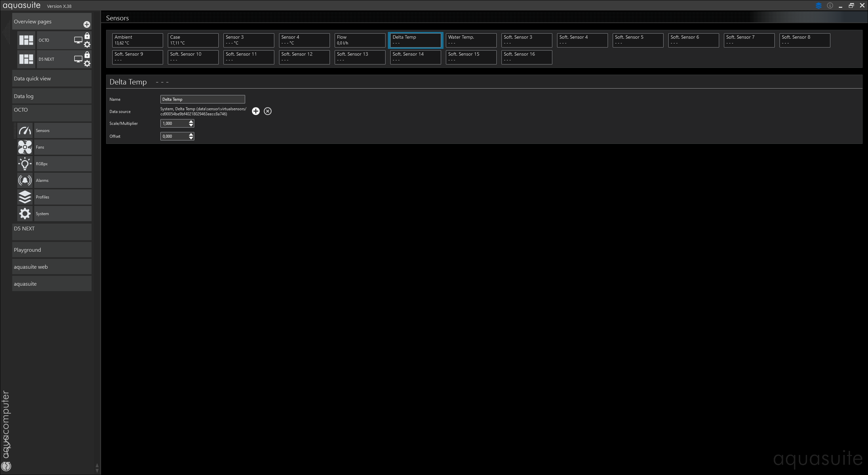Select the Flow sensor tile

359,40
